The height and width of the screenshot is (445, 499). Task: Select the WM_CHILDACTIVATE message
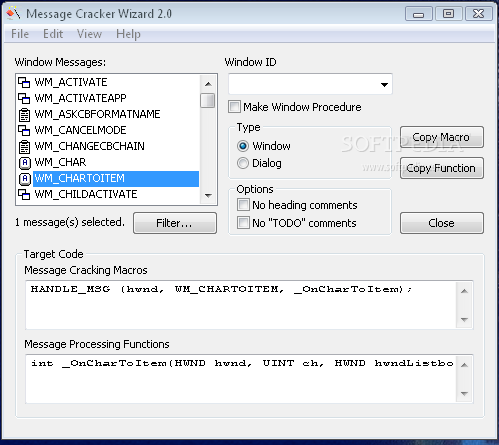(86, 194)
